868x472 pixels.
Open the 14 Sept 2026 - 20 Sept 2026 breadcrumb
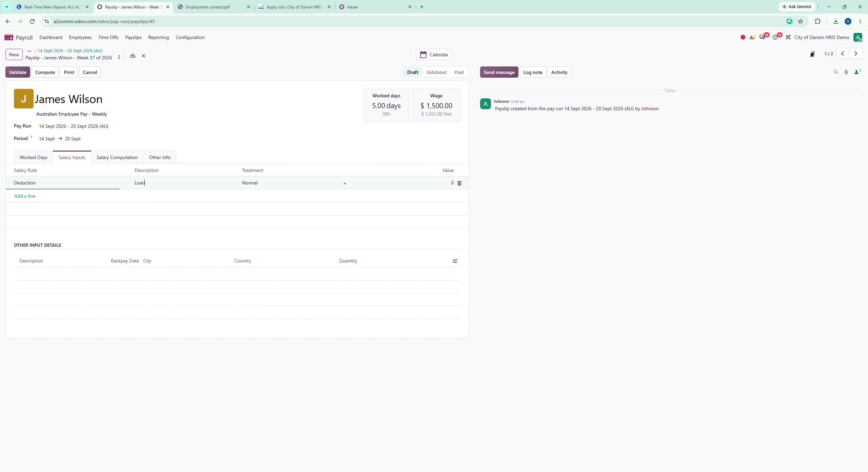tap(70, 51)
